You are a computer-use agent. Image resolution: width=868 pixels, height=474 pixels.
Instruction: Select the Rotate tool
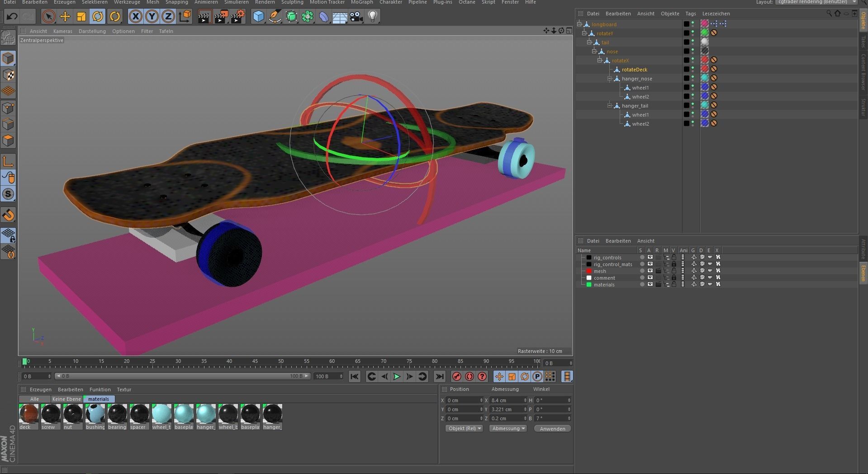[98, 17]
